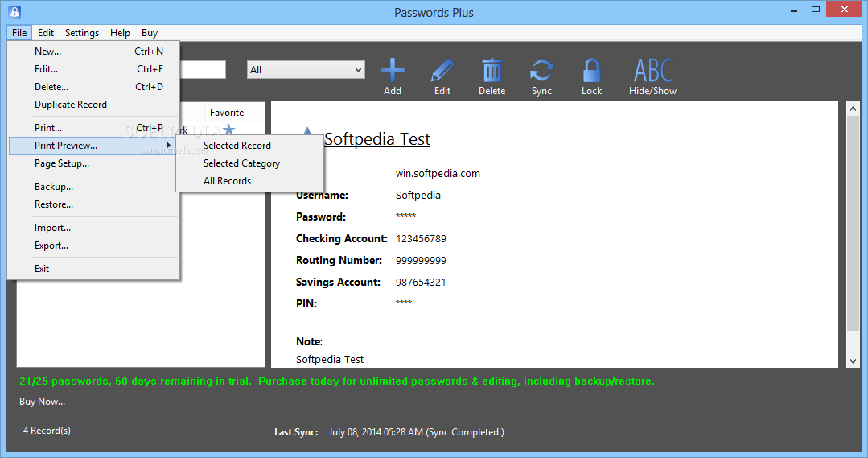Viewport: 868px width, 458px height.
Task: Click the Sync arrows icon
Action: 541,71
